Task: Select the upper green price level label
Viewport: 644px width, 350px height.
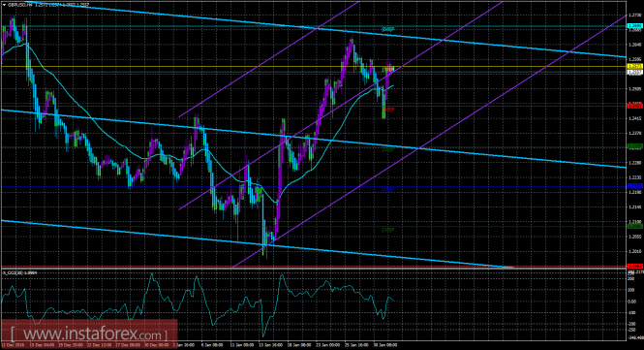Action: pyautogui.click(x=635, y=146)
